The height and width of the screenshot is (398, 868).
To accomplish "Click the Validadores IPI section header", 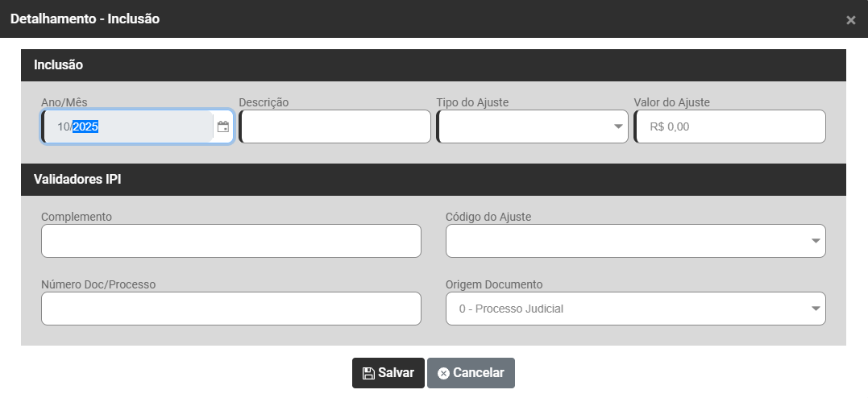I will [77, 179].
